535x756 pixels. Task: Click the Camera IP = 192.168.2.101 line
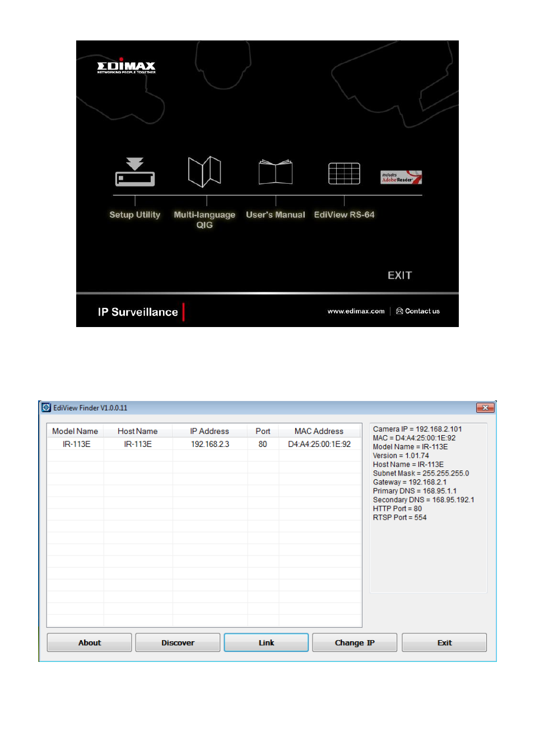coord(417,430)
